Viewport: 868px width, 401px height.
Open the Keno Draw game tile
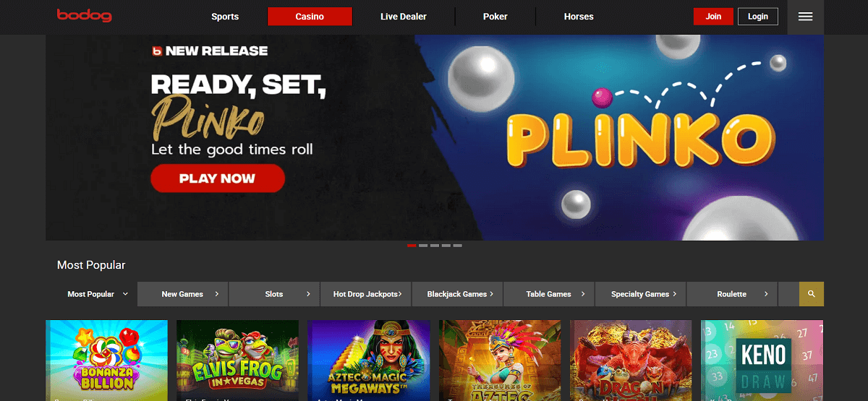(x=762, y=361)
